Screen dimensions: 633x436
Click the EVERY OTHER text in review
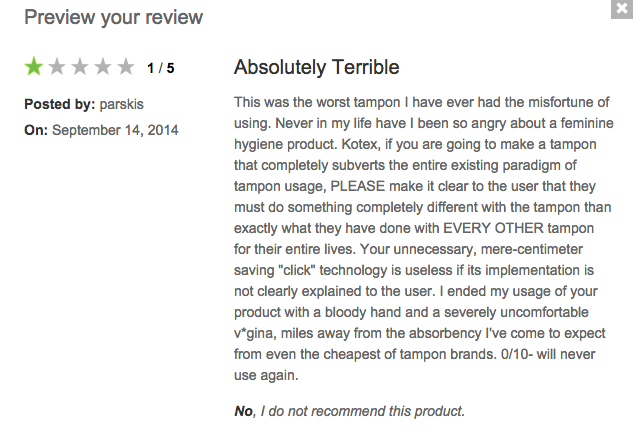pyautogui.click(x=493, y=228)
